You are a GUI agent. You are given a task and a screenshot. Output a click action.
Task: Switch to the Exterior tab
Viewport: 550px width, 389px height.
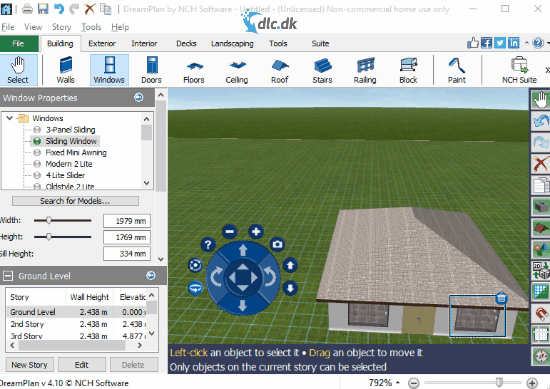(102, 43)
